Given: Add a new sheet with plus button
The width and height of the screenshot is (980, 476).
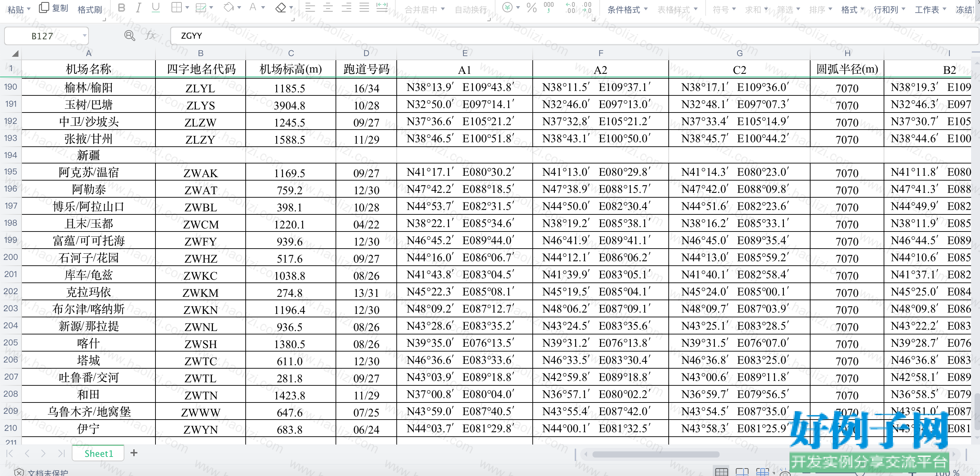Looking at the screenshot, I should coord(134,453).
